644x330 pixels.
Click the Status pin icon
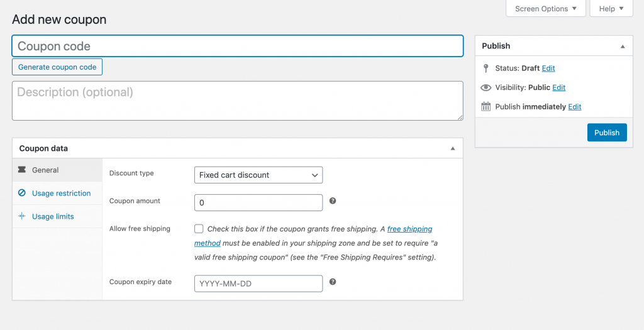(x=486, y=68)
